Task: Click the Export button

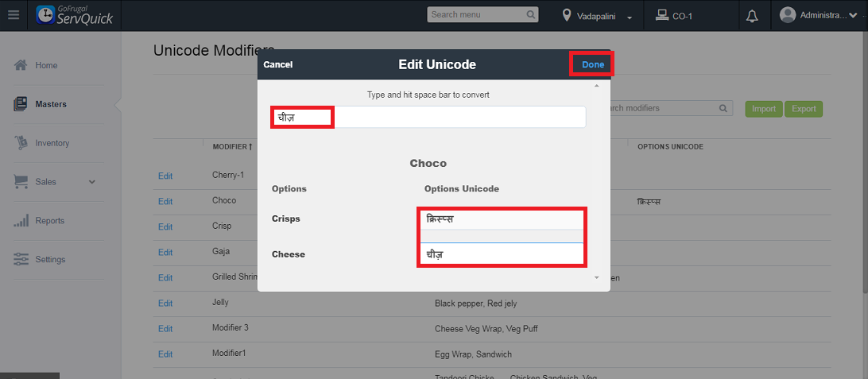Action: (x=803, y=109)
